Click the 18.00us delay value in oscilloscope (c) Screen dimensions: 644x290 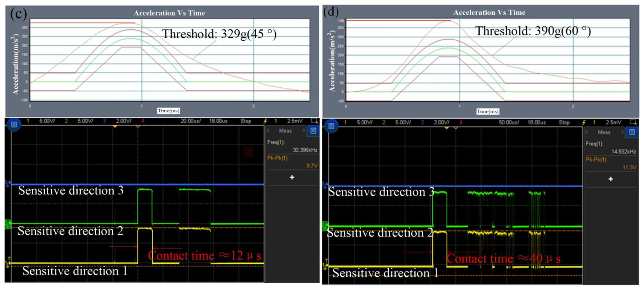coord(219,121)
